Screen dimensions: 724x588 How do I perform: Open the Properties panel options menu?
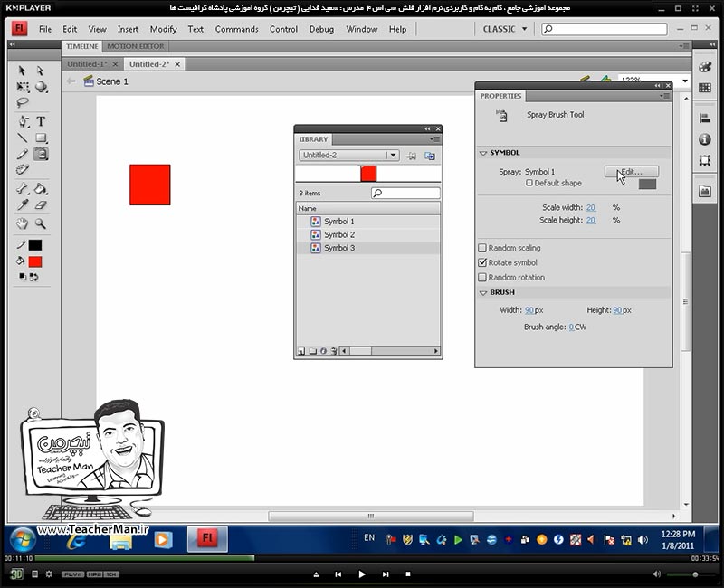pos(664,96)
